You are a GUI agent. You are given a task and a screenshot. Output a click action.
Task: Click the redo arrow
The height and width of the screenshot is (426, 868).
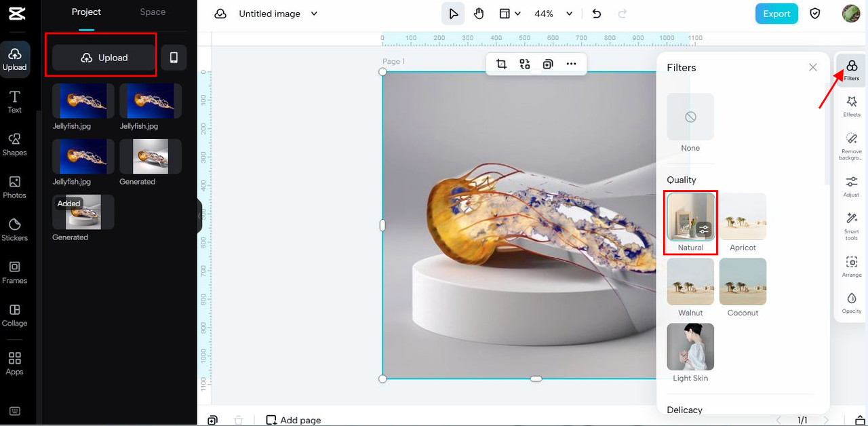tap(623, 14)
